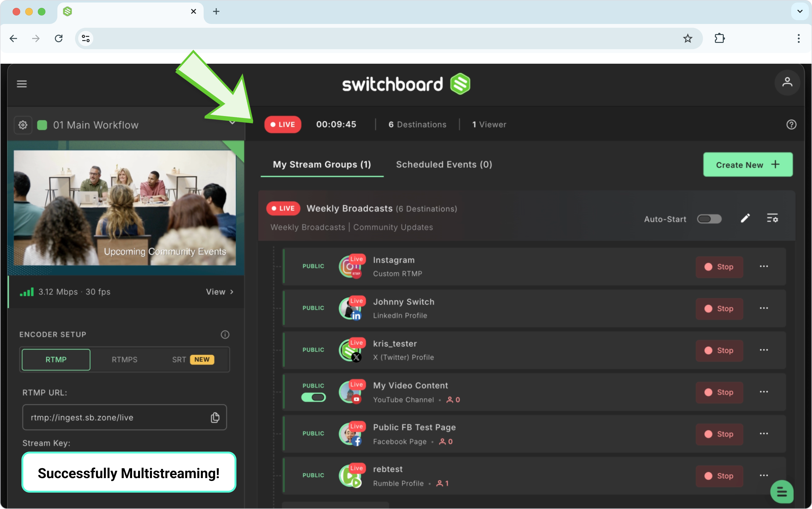This screenshot has width=812, height=509.
Task: Stop the My Video Content YouTube stream
Action: (719, 393)
